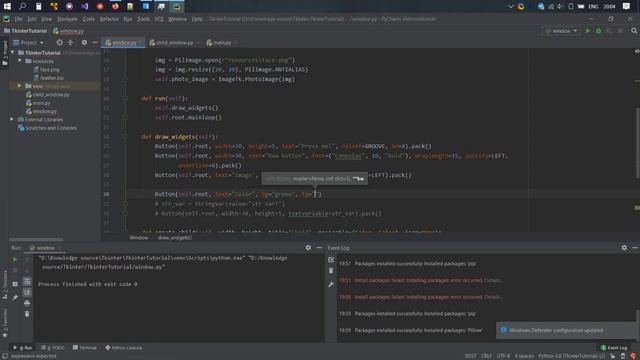
Task: Open Windows notification center
Action: [x=627, y=6]
